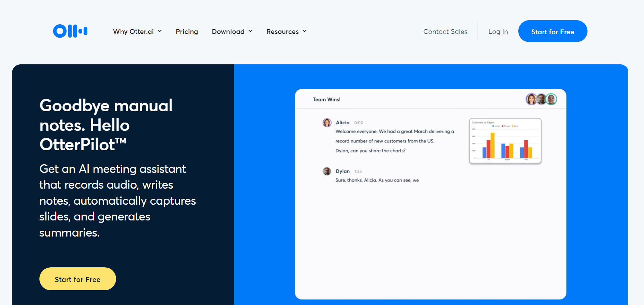Image resolution: width=644 pixels, height=305 pixels.
Task: Open the Pricing page
Action: pos(187,31)
